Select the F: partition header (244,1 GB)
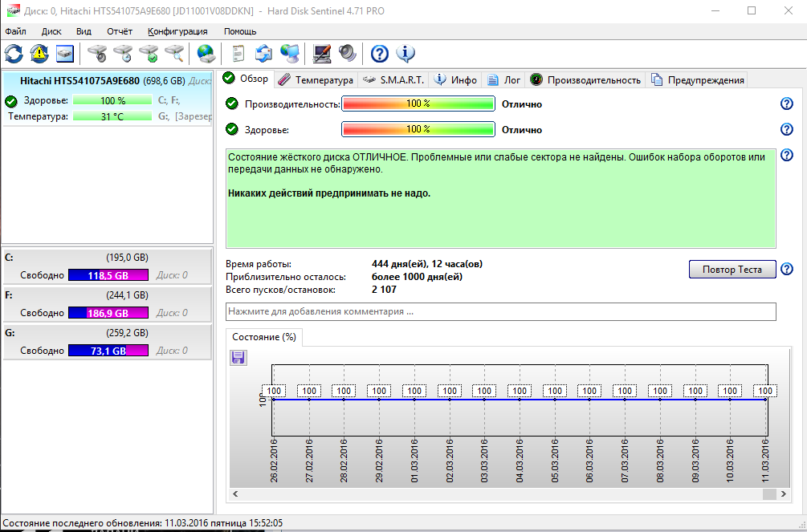 tap(107, 295)
